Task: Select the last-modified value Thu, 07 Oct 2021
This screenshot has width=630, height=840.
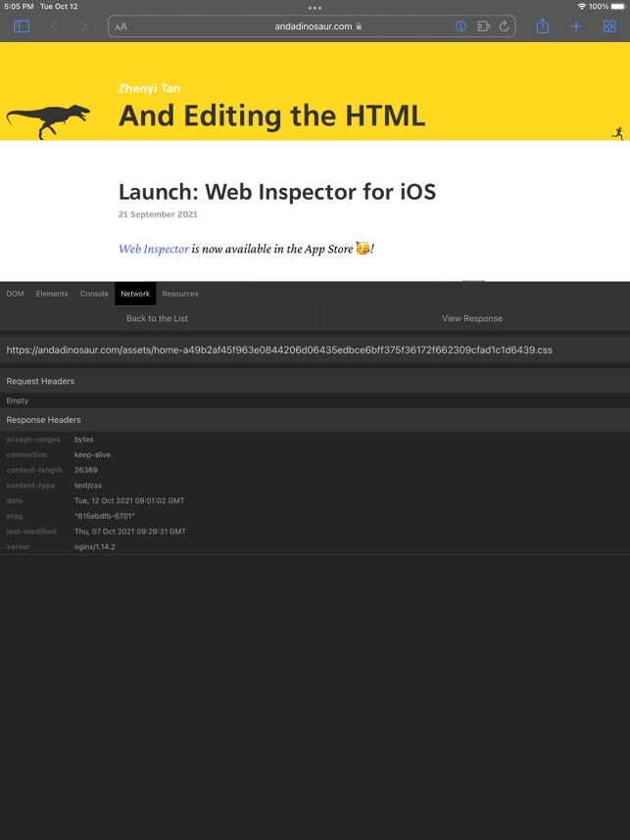Action: tap(130, 532)
